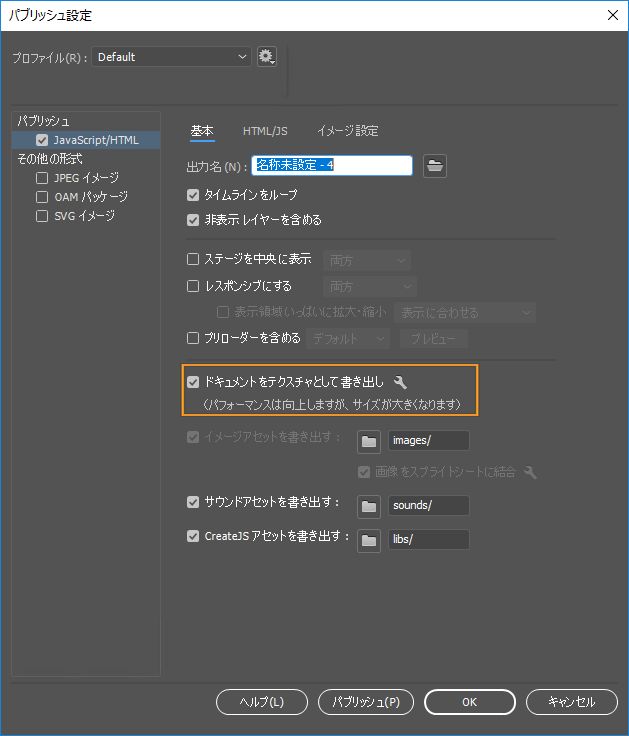Image resolution: width=629 pixels, height=736 pixels.
Task: Enable the OAM パッケージ format checkbox
Action: click(42, 197)
